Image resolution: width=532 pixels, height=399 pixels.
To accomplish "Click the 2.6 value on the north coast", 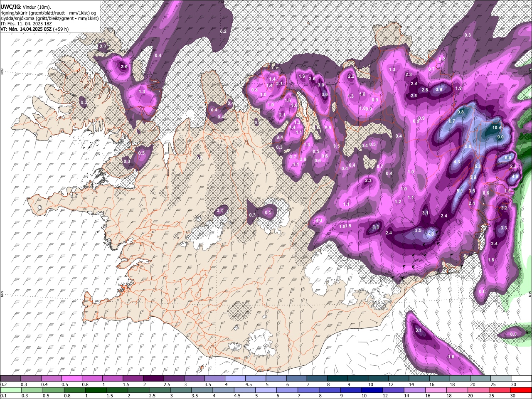I will (x=312, y=79).
